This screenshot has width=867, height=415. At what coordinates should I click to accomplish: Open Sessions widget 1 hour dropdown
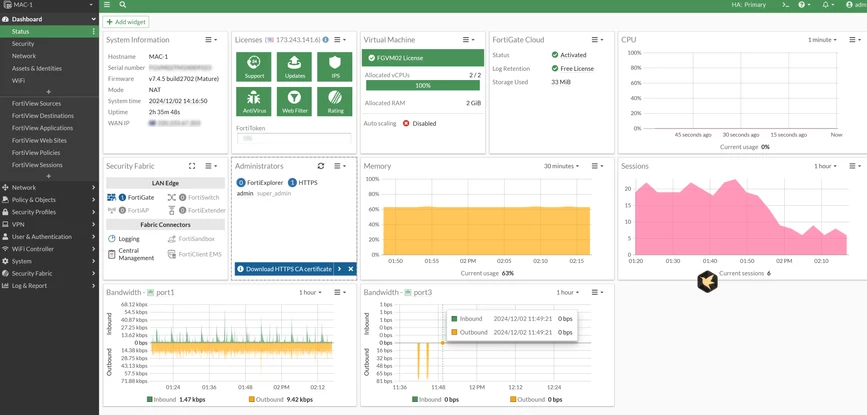(x=825, y=166)
